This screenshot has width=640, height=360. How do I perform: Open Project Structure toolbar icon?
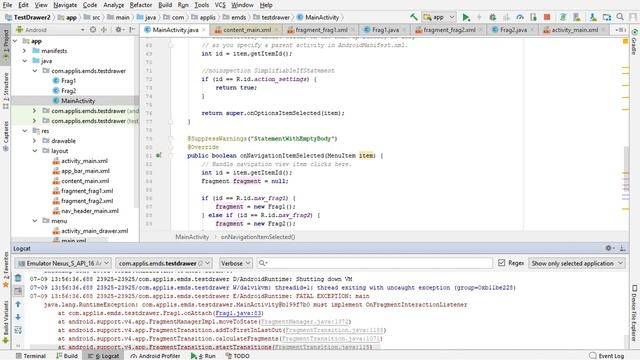[607, 17]
